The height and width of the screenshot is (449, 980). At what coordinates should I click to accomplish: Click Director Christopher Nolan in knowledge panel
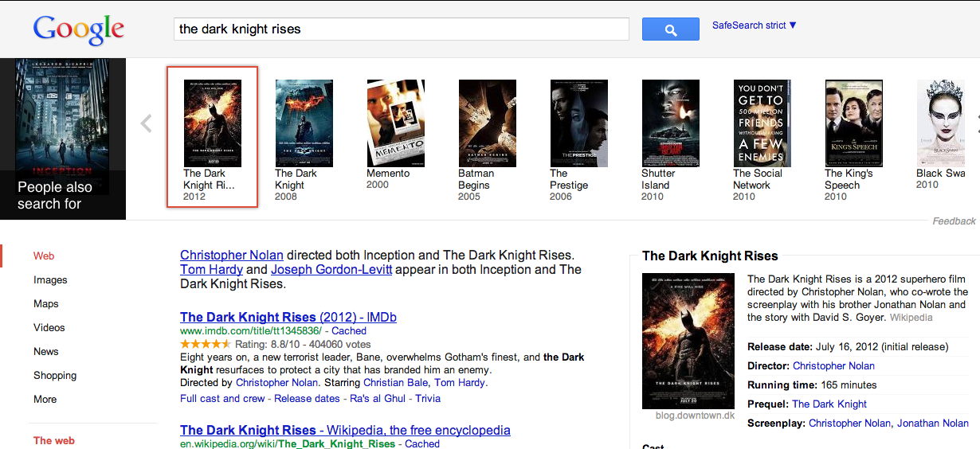tap(833, 366)
